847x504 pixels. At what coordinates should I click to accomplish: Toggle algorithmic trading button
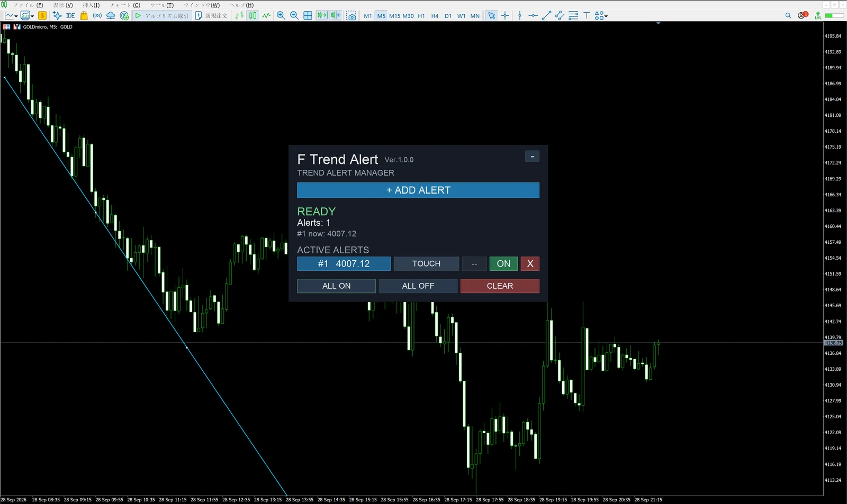click(161, 16)
